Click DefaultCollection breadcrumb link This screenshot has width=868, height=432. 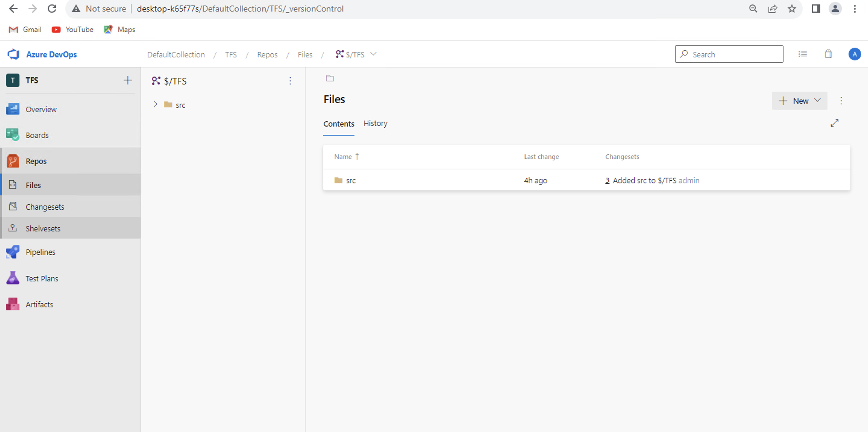(176, 54)
